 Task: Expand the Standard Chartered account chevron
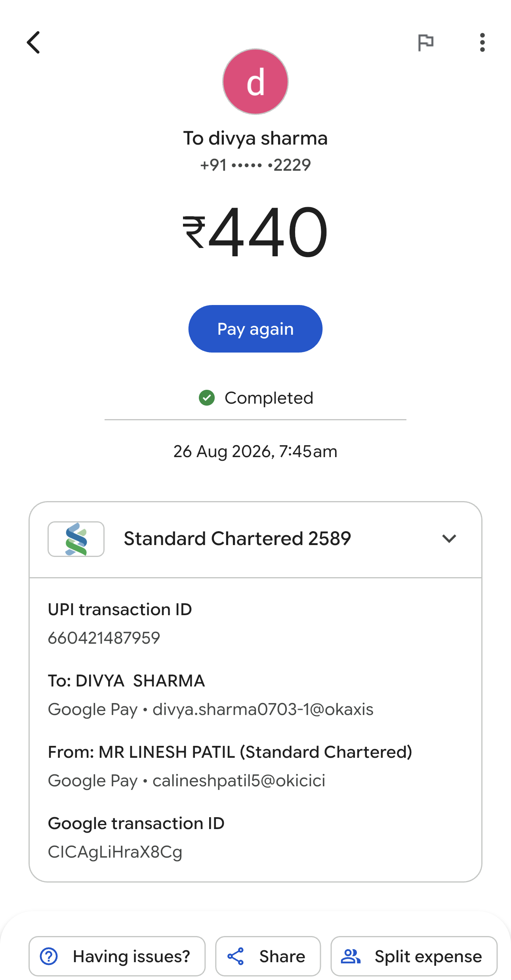pyautogui.click(x=449, y=539)
